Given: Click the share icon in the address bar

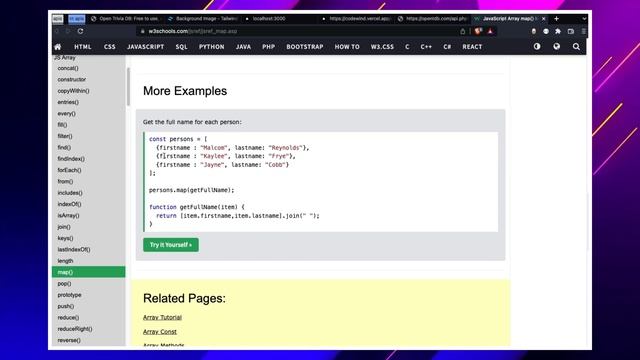Looking at the screenshot, I should pyautogui.click(x=462, y=31).
